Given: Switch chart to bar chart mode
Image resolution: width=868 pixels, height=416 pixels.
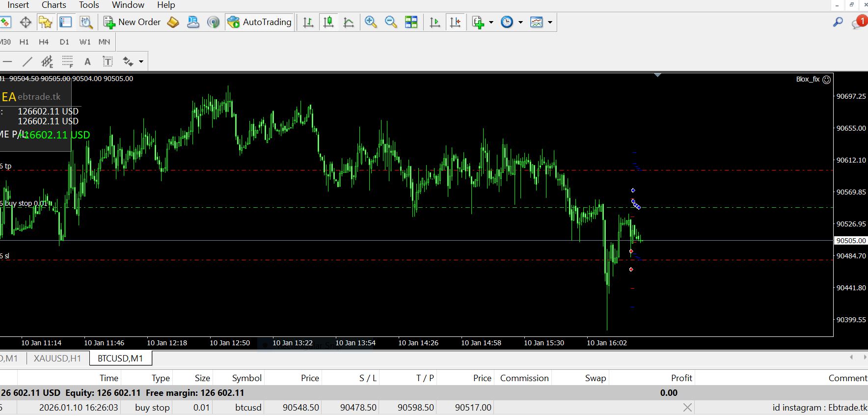Looking at the screenshot, I should 308,22.
